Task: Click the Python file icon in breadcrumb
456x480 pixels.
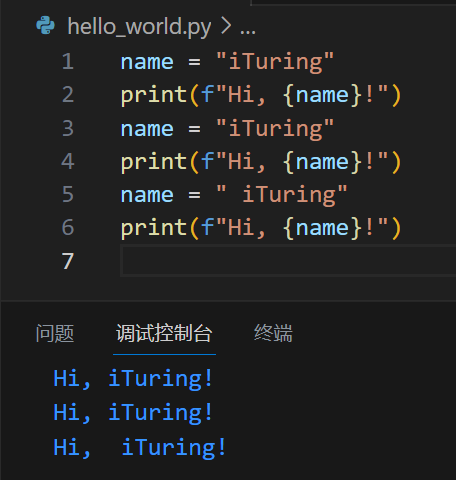Action: [45, 25]
